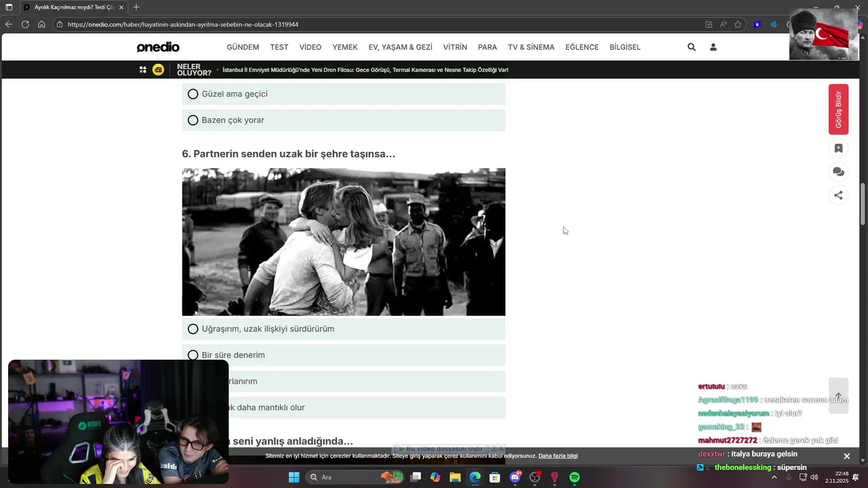Screen dimensions: 868x488
Task: Expand the system tray hidden icons chevron
Action: tap(774, 477)
